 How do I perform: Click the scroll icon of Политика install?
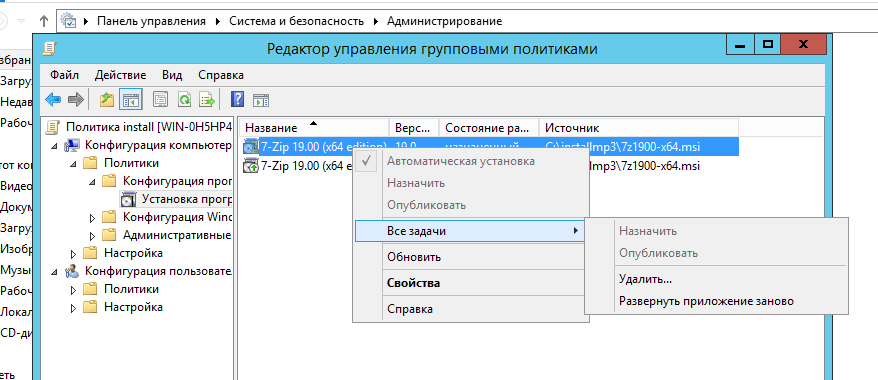[53, 127]
